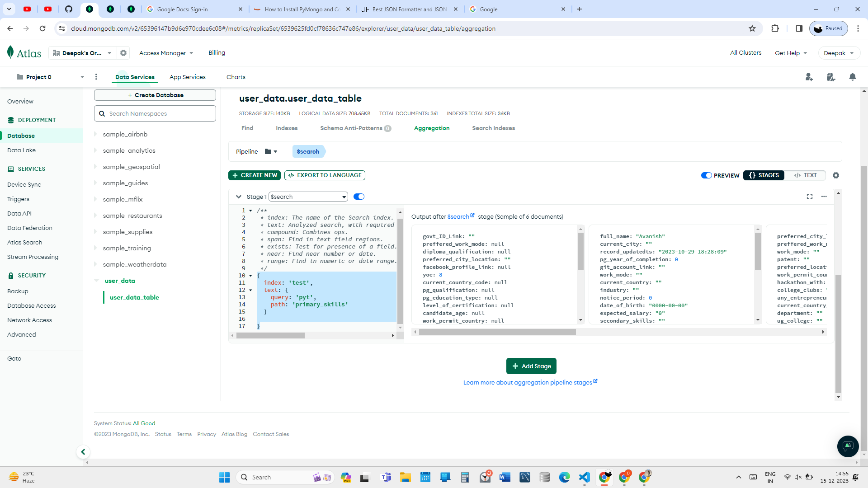
Task: Disable the Stage 1 toggle
Action: 359,197
